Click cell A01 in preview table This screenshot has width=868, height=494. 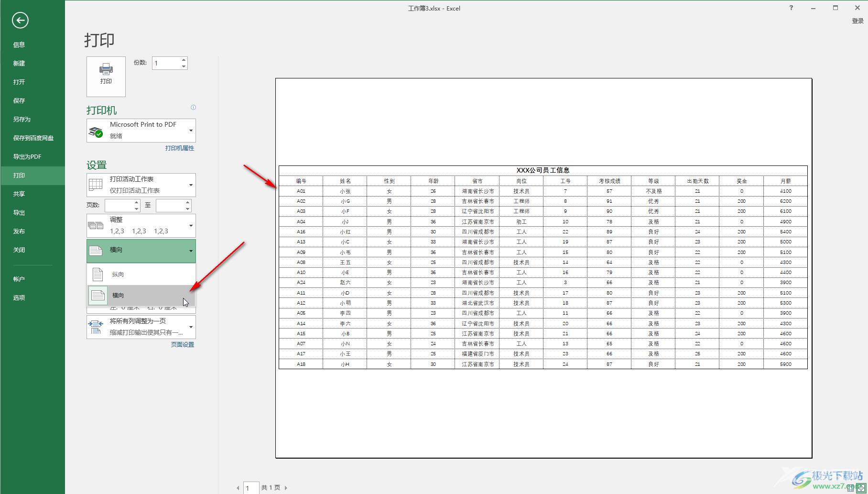(301, 191)
